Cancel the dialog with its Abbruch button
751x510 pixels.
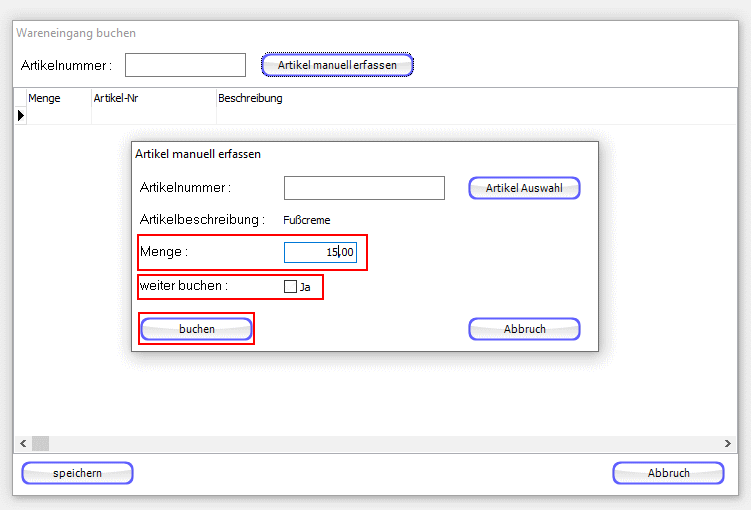(x=524, y=329)
